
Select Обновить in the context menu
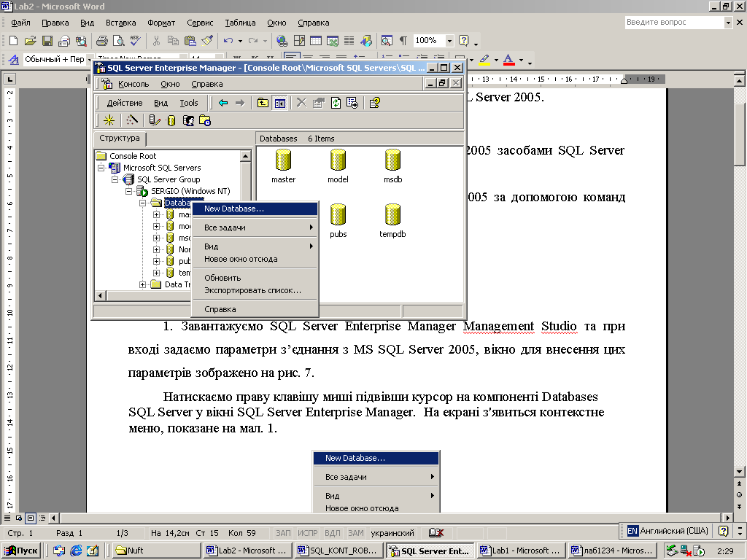pyautogui.click(x=255, y=278)
